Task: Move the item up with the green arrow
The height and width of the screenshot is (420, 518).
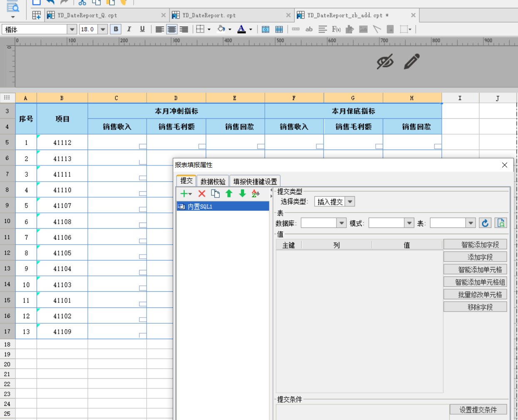Action: (229, 194)
